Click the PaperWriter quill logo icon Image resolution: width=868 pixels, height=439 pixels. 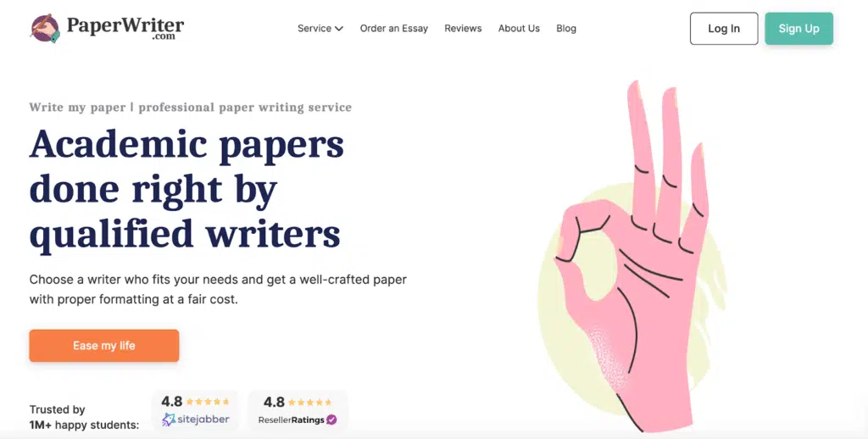tap(45, 28)
